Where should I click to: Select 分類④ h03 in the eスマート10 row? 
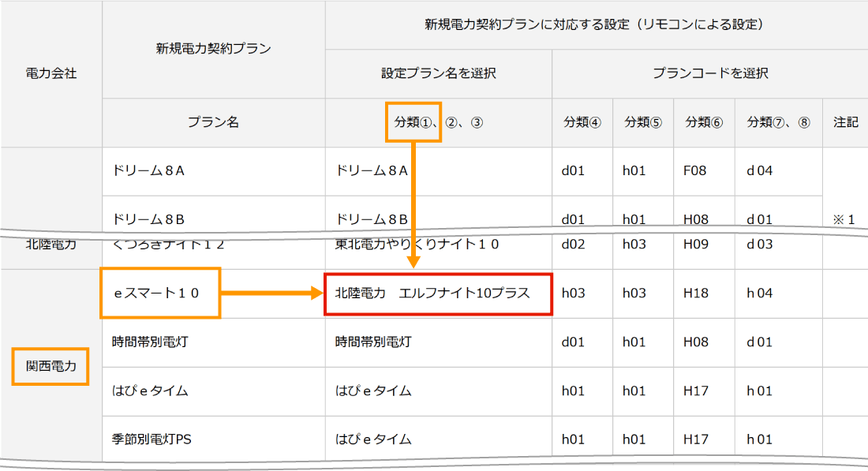click(573, 293)
